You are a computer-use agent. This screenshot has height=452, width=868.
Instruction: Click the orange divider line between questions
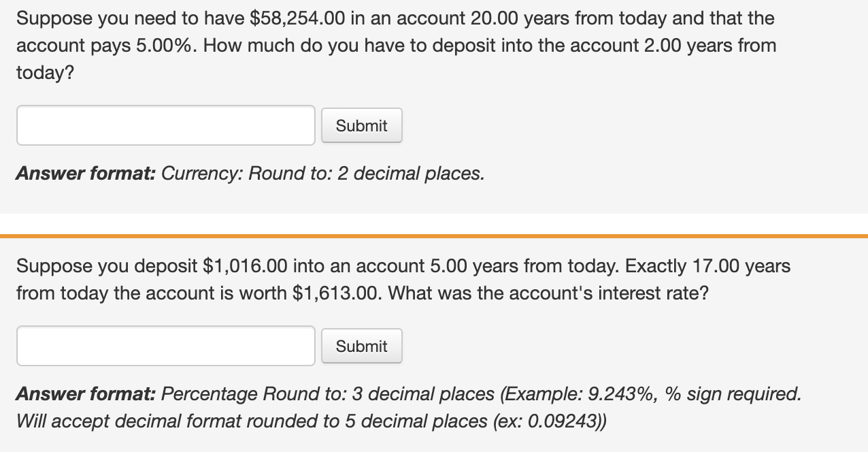pos(434,236)
